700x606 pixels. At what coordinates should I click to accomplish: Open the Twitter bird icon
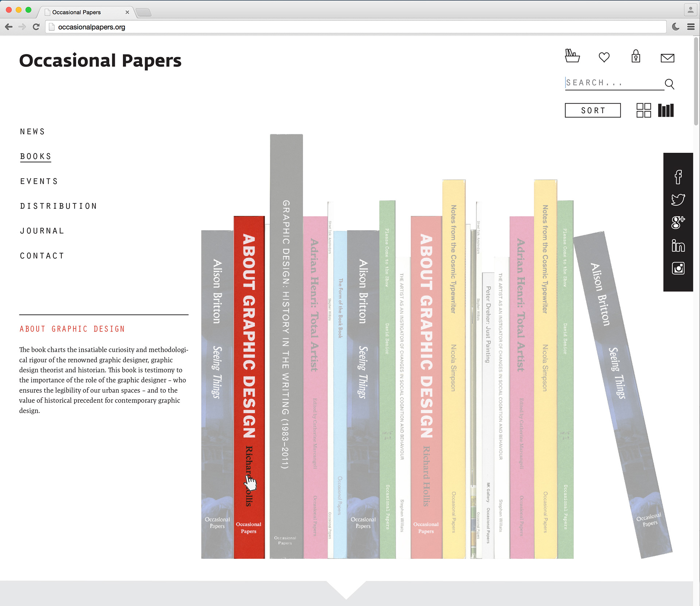(678, 199)
